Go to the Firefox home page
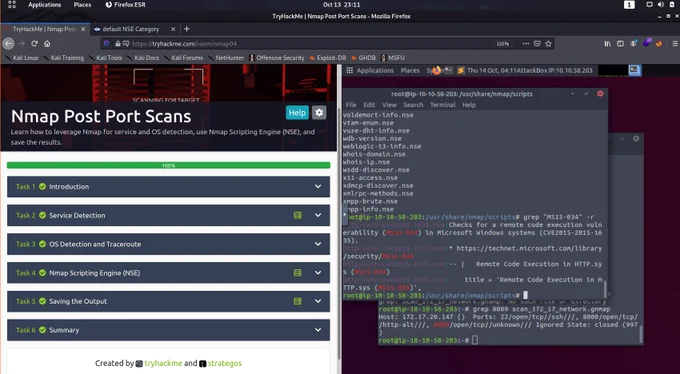Viewport: 680px width, 374px height. tap(47, 43)
